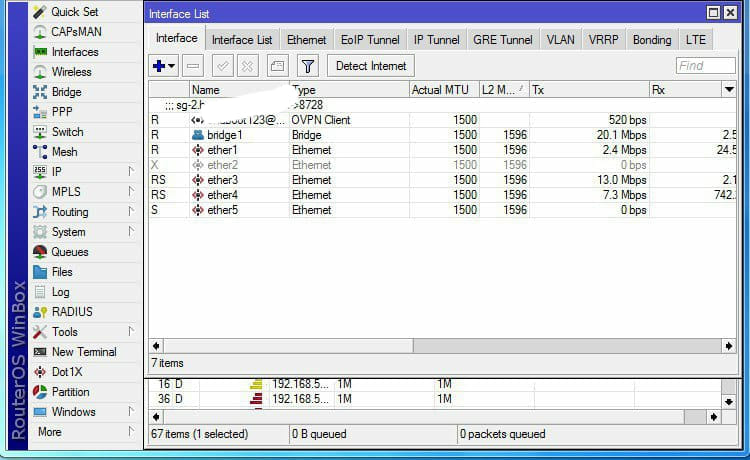Expand the More submenu

coord(131,431)
